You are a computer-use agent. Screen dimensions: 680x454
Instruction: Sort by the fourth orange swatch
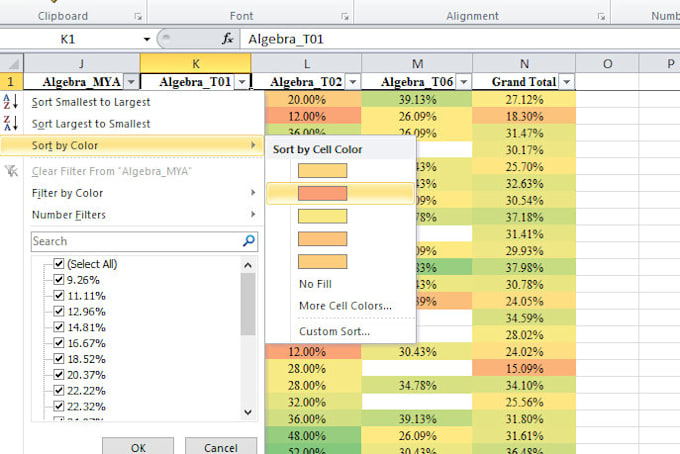322,238
